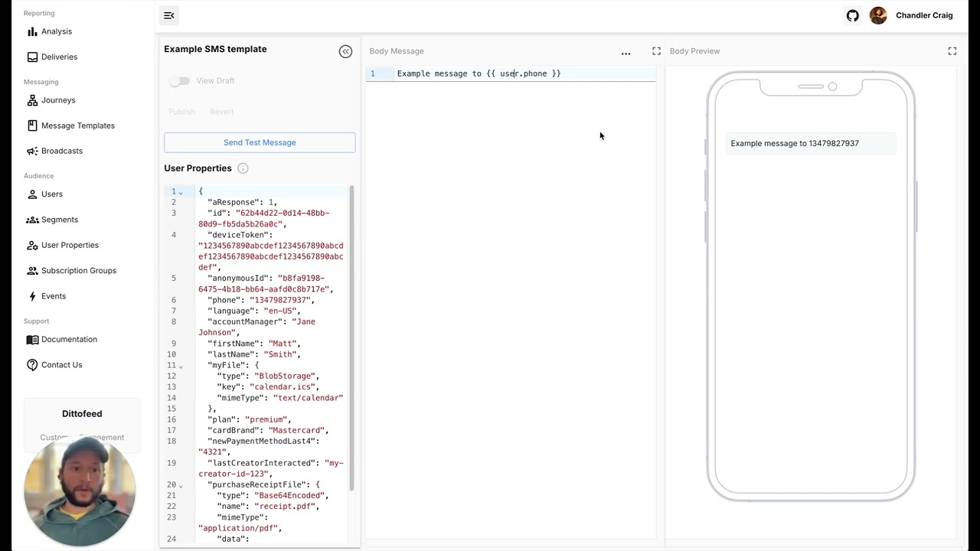Click the Message Templates icon
The height and width of the screenshot is (551, 980).
pyautogui.click(x=32, y=126)
